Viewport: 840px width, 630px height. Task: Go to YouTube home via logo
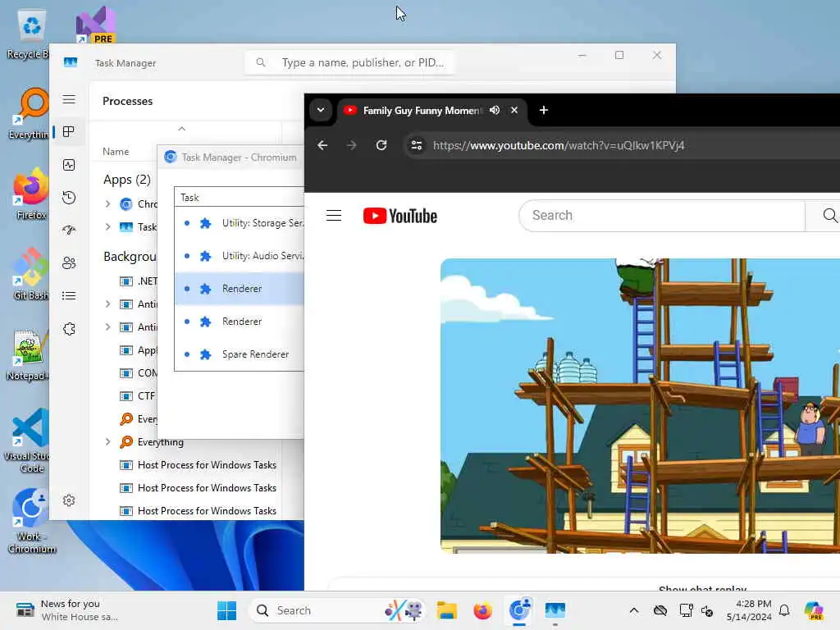399,216
